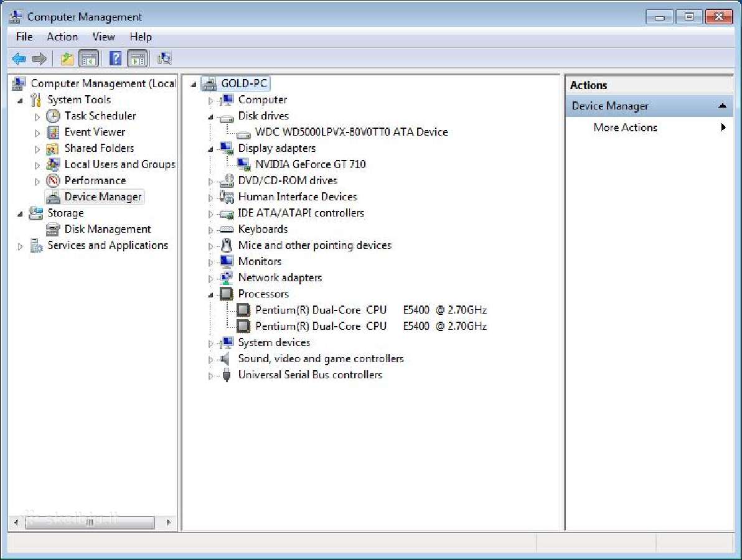Click the Disk Management icon

53,230
